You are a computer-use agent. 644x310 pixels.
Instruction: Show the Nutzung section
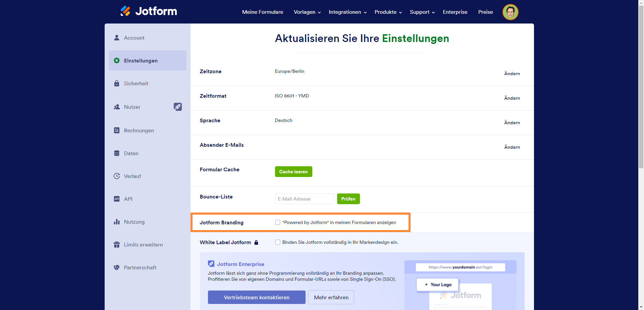tap(148, 222)
